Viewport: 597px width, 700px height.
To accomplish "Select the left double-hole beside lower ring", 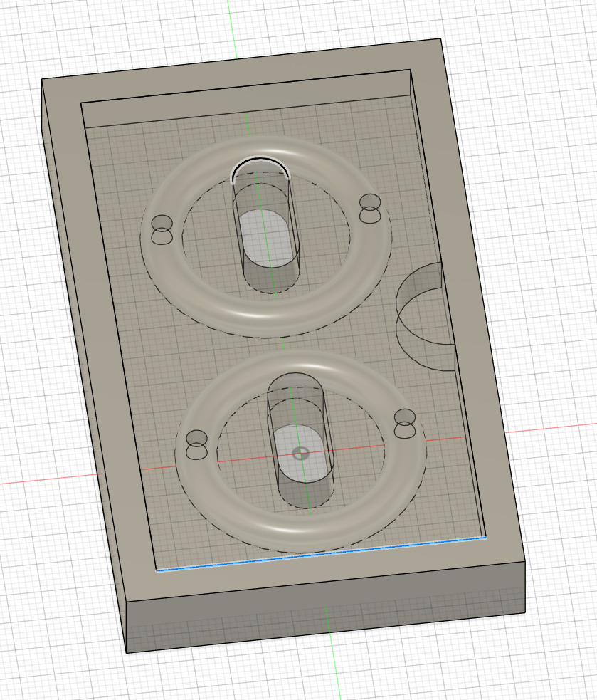I will [x=196, y=445].
